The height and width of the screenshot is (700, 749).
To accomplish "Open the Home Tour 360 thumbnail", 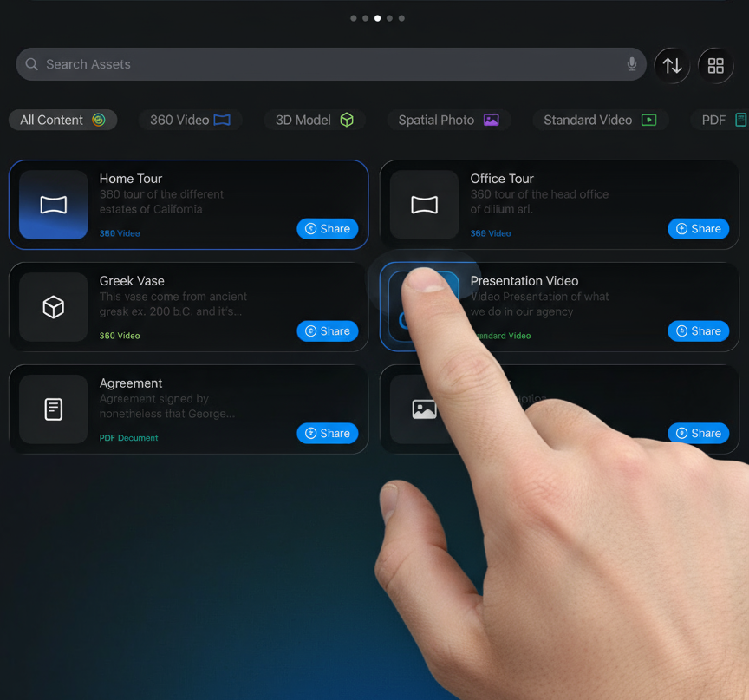I will (54, 205).
